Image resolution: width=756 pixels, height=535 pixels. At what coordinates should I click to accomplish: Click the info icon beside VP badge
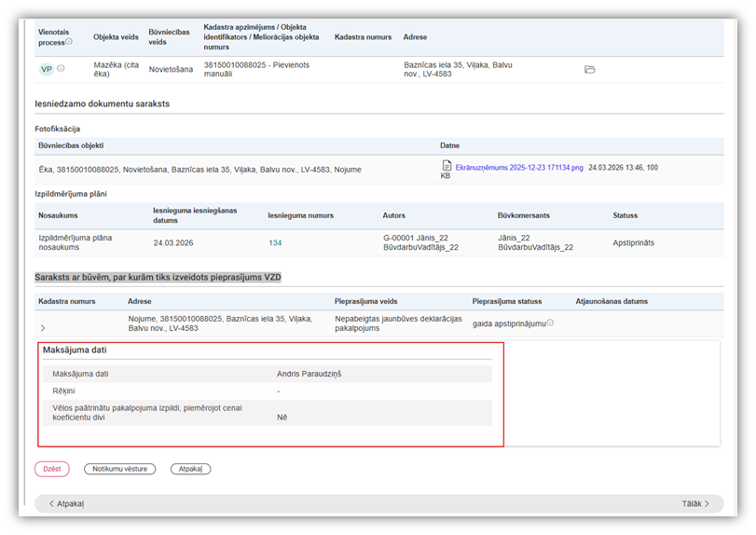pos(62,69)
